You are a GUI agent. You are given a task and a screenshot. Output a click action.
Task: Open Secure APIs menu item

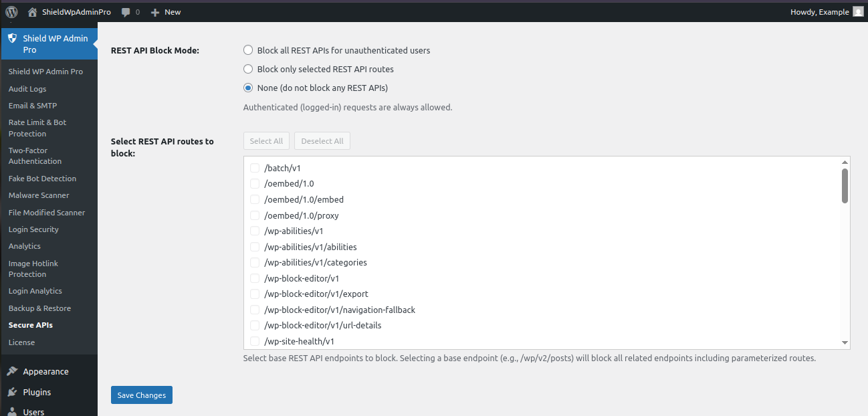pos(31,325)
